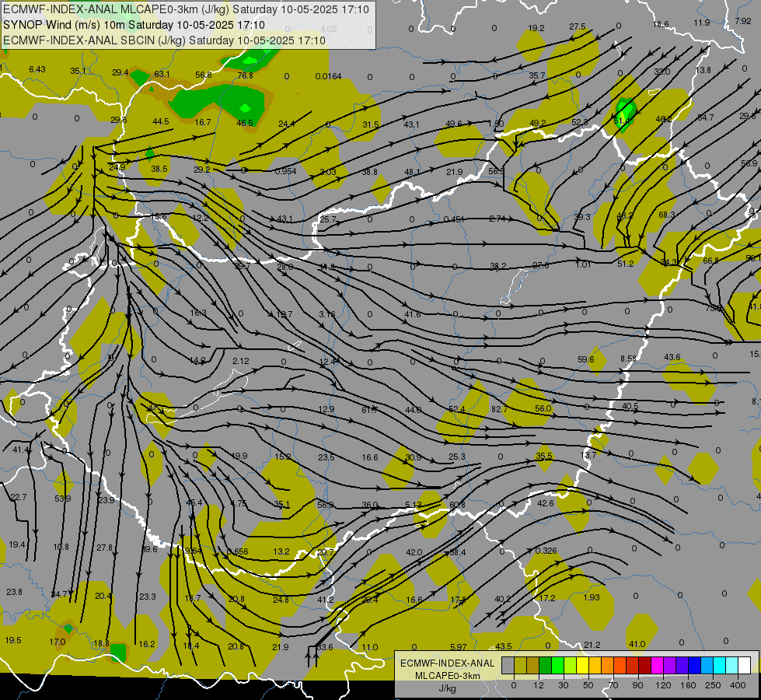
Task: Click the dark red legend swatch at 90
Action: 644,666
